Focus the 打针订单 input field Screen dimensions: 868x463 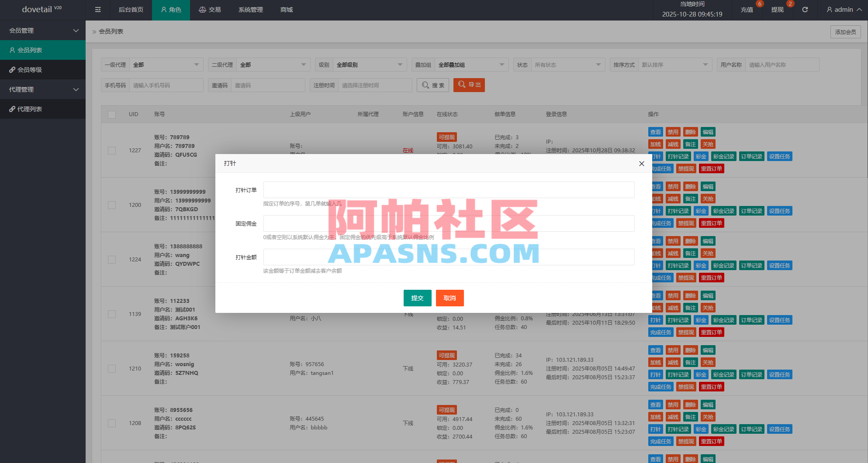449,190
